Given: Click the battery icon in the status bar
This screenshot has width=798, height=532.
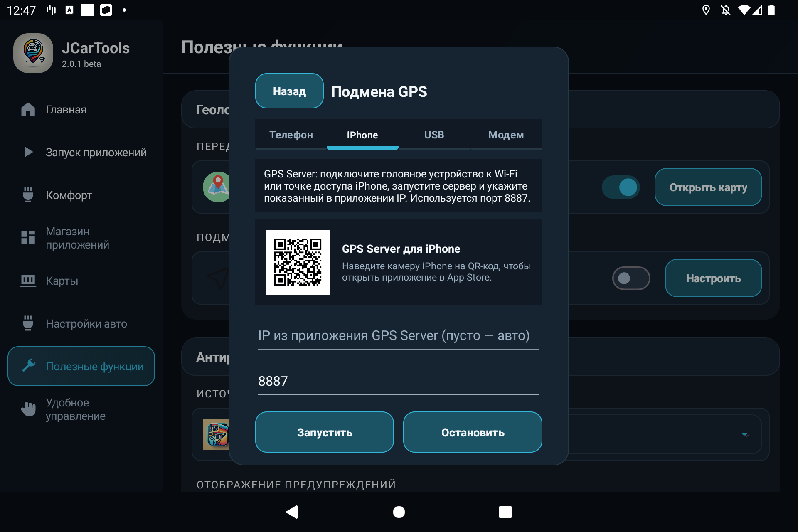Looking at the screenshot, I should click(x=771, y=10).
